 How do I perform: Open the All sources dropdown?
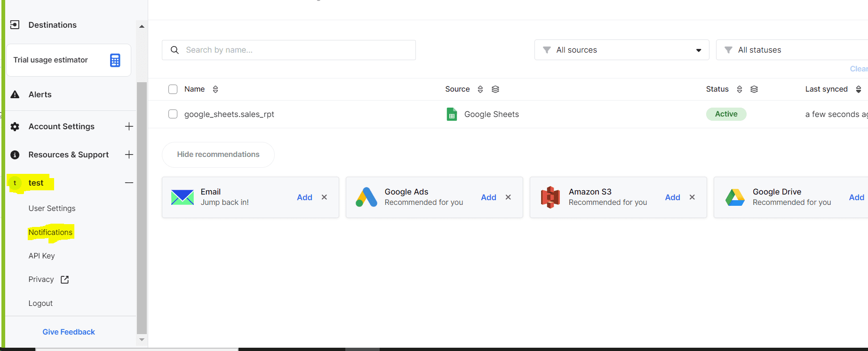tap(621, 50)
